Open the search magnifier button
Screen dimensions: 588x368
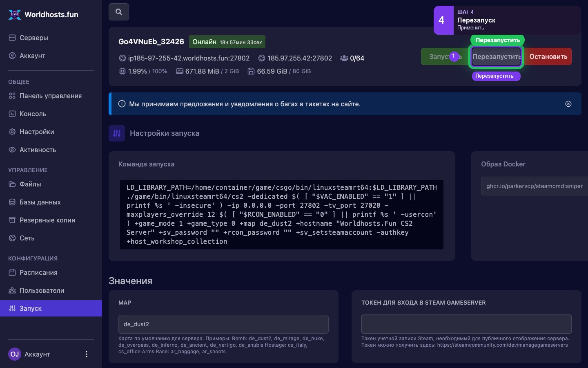pos(119,12)
